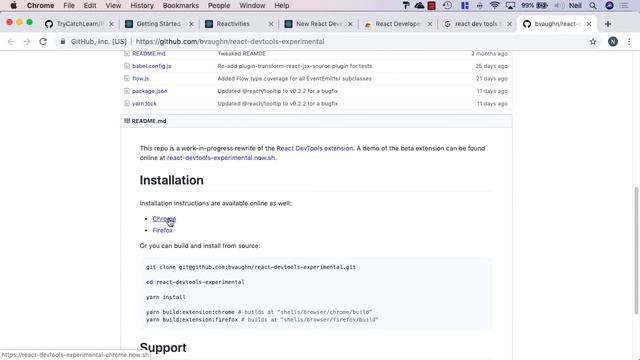Open the Firefox installation link
Image resolution: width=640 pixels, height=360 pixels.
[162, 230]
